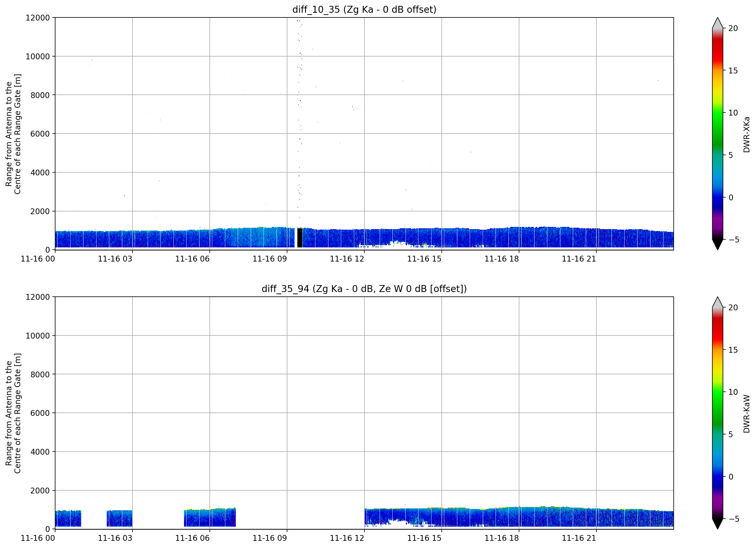
Task: Select the "DWR-KaW" colorbar label
Action: pos(746,414)
